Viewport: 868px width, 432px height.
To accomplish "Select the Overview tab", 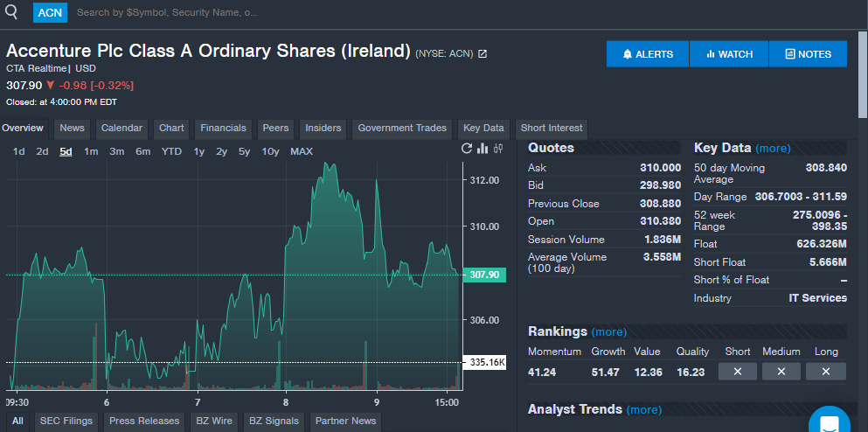I will pyautogui.click(x=23, y=128).
